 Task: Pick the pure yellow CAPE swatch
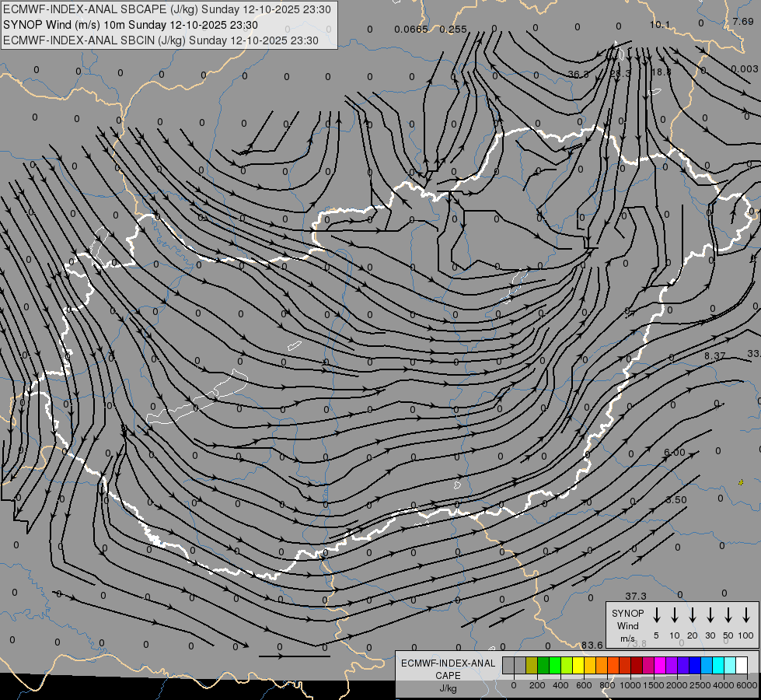(x=578, y=665)
